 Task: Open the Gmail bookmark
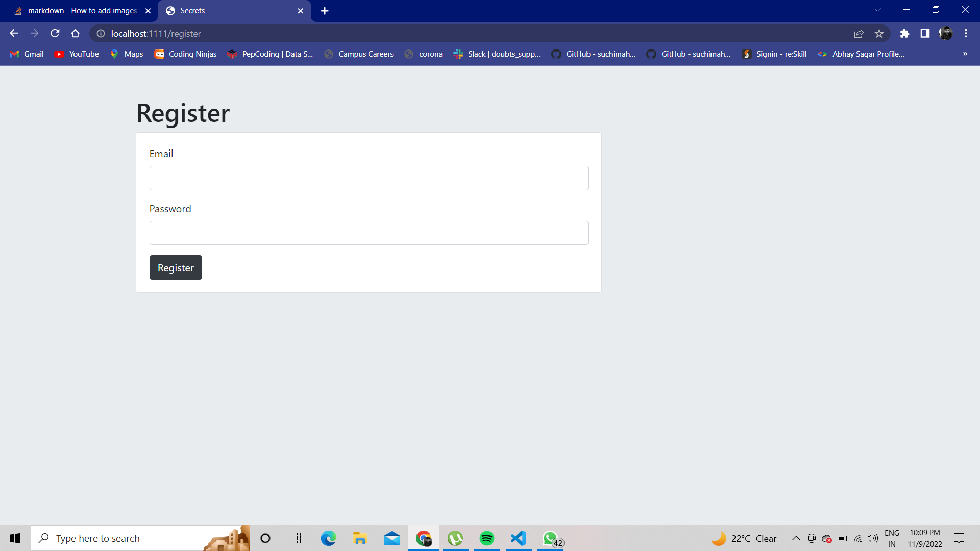(x=27, y=54)
